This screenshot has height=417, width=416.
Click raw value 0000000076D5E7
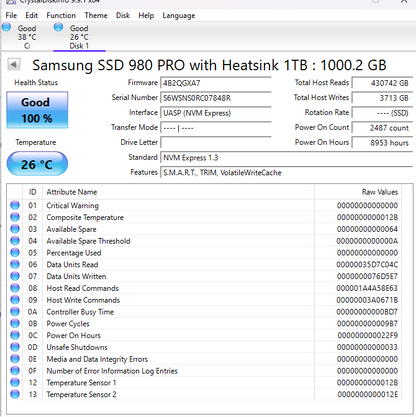(x=367, y=276)
